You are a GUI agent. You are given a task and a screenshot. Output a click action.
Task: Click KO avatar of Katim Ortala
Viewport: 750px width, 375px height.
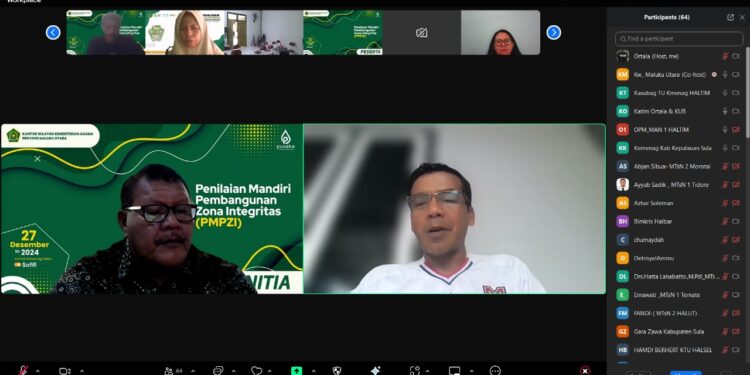pos(622,111)
